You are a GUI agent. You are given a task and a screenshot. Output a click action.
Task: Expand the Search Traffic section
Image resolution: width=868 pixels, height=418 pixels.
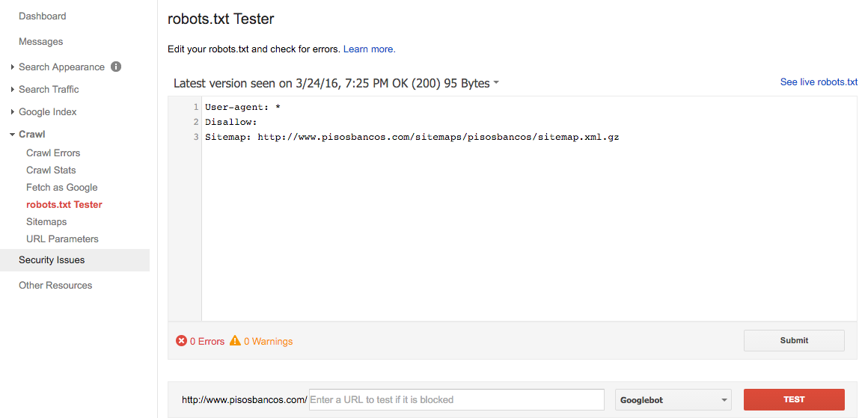pyautogui.click(x=49, y=89)
